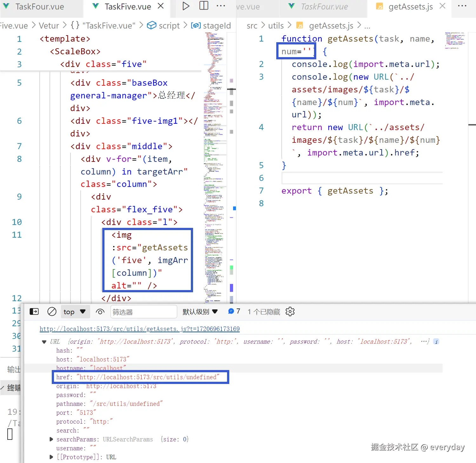Viewport: 476px width, 463px height.
Task: Click src breadcrumb in right editor
Action: pos(252,26)
